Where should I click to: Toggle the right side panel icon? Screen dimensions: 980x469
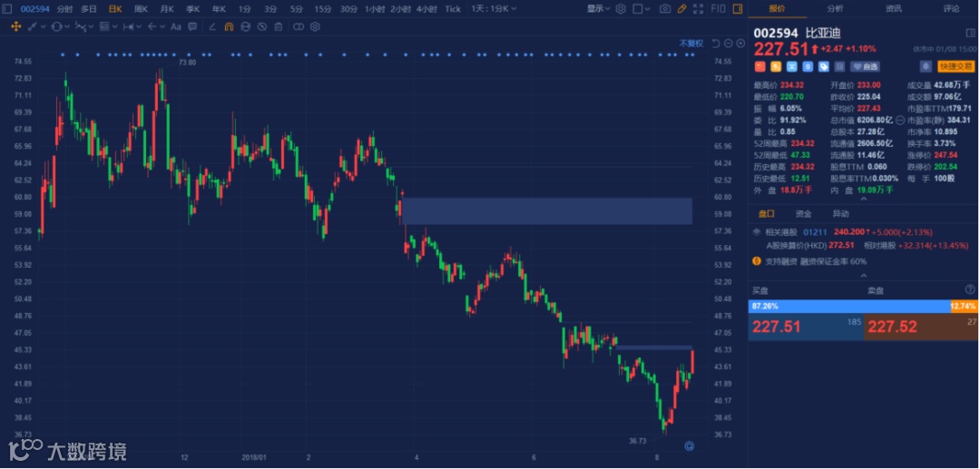tap(738, 9)
